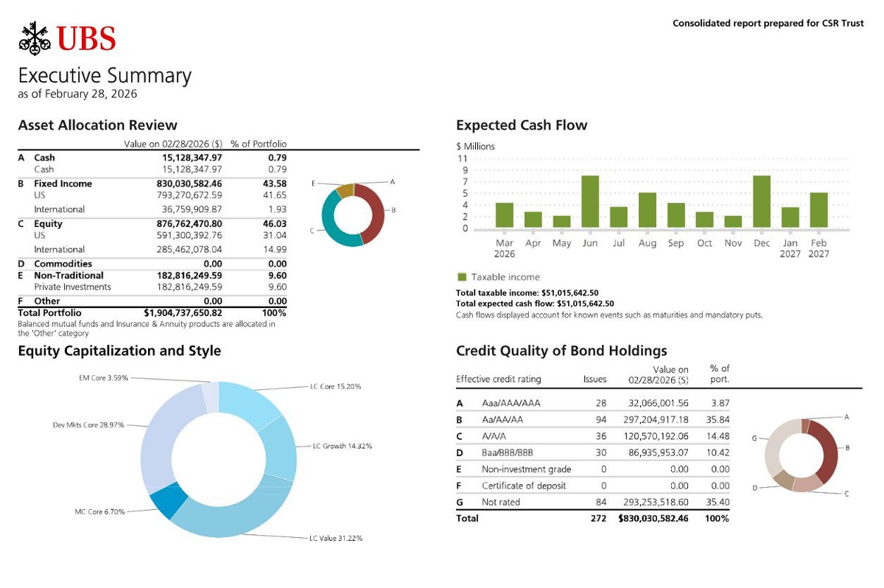
Task: Click the 'Aaa/AAA/AAA' credit rating row label
Action: coord(511,403)
